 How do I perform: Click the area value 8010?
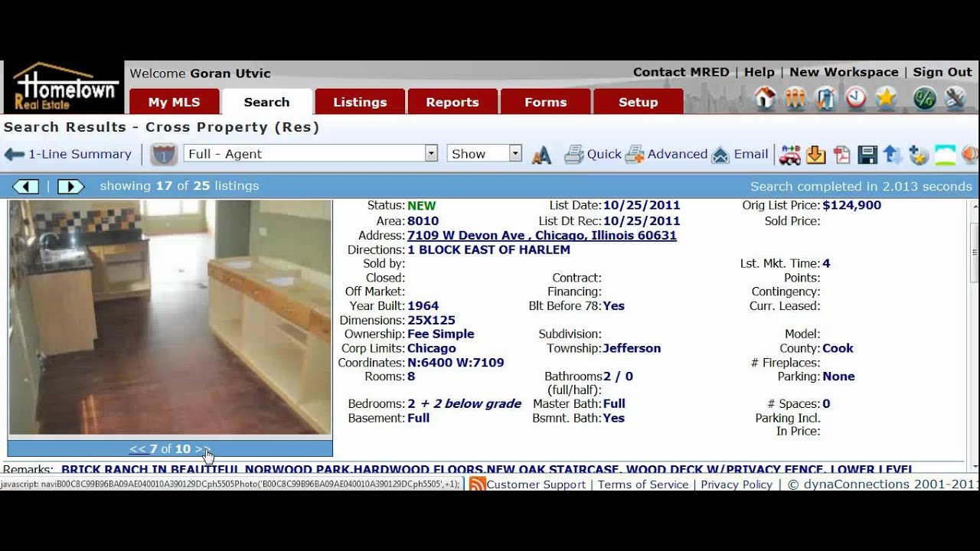pyautogui.click(x=423, y=221)
